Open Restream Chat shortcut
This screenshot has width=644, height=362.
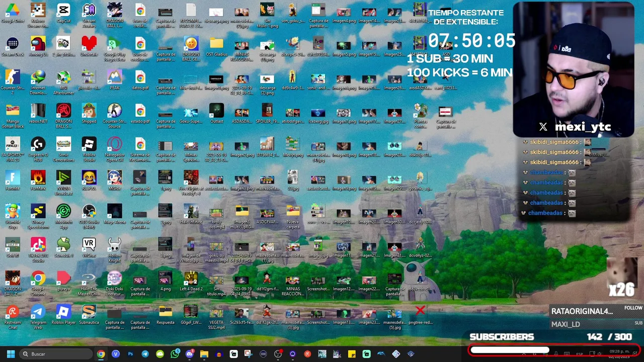click(13, 317)
